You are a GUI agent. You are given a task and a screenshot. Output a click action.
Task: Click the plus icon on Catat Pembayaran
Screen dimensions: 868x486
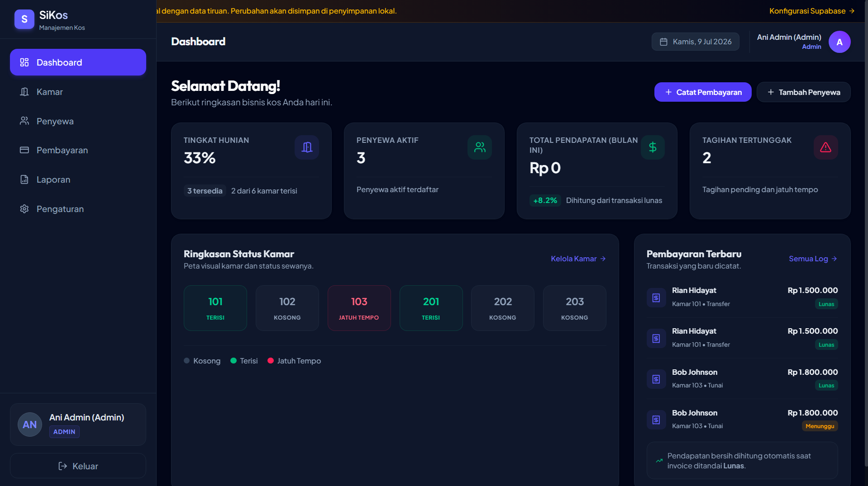tap(668, 92)
